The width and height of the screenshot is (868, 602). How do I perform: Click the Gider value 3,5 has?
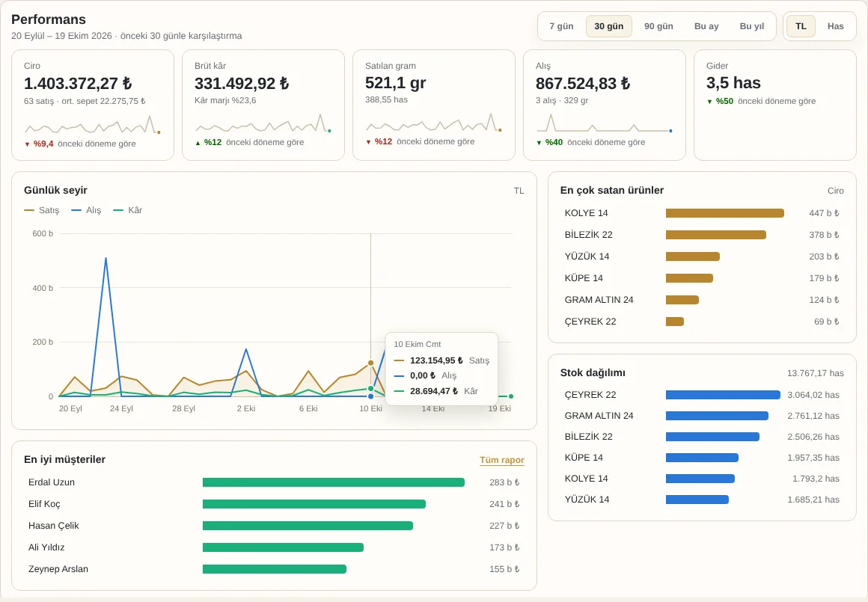[x=733, y=83]
